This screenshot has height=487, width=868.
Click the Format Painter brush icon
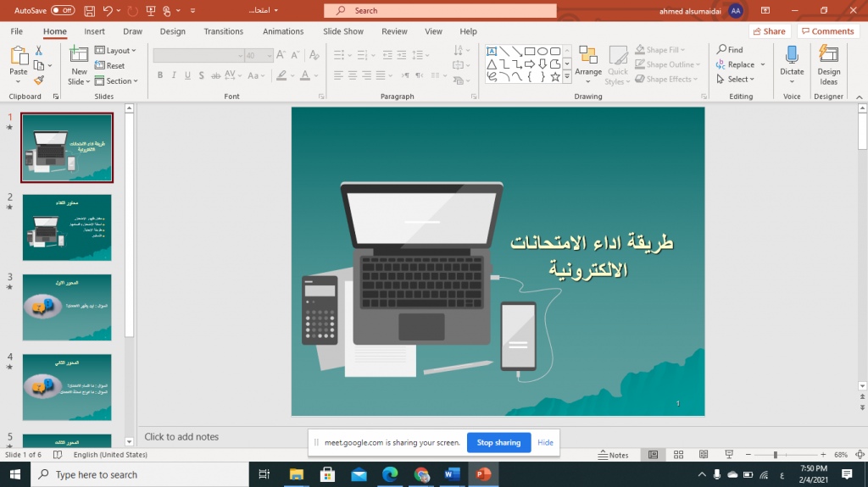pos(39,80)
